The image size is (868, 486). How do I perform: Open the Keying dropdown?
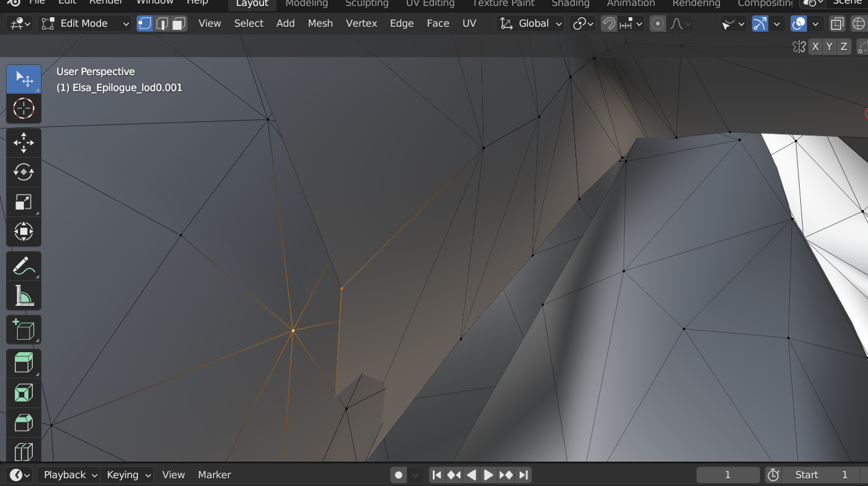[128, 475]
